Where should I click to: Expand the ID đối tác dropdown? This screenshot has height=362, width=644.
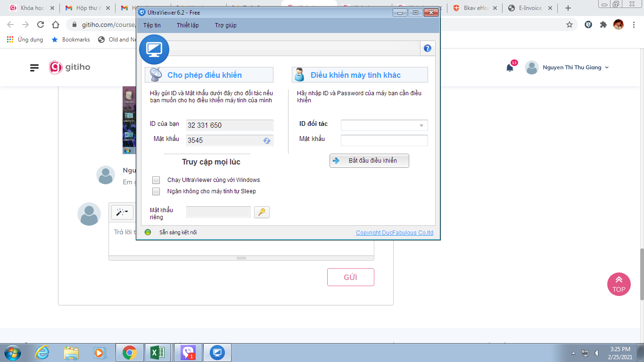click(x=421, y=125)
